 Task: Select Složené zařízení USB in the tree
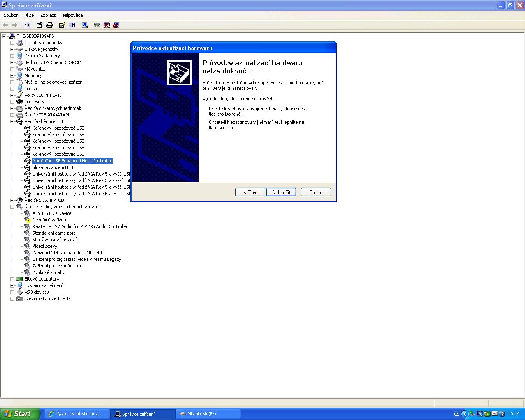(x=52, y=167)
